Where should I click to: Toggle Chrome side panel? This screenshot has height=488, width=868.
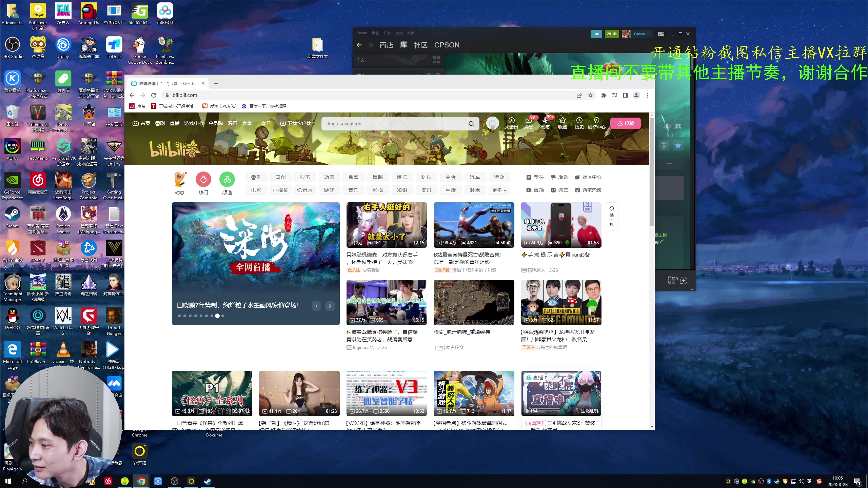tap(626, 95)
